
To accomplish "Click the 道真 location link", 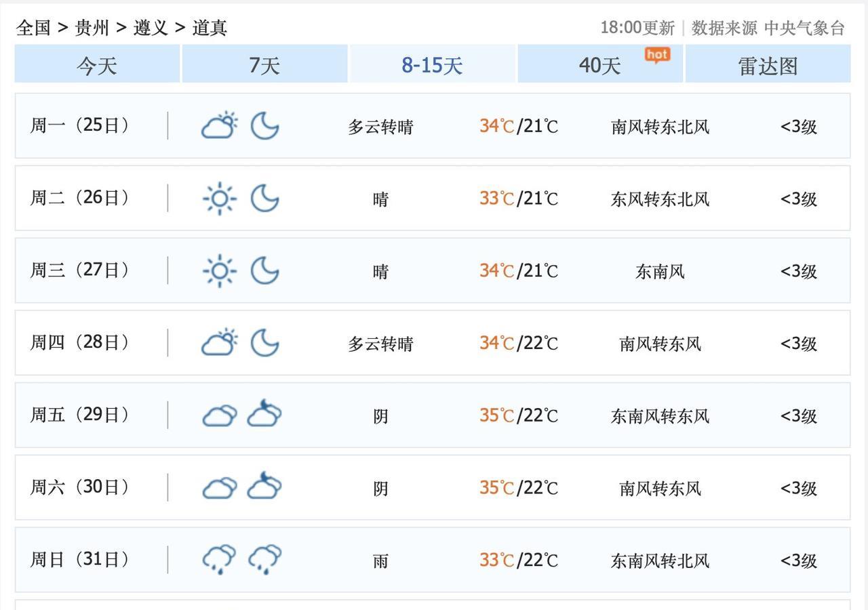I will [210, 28].
